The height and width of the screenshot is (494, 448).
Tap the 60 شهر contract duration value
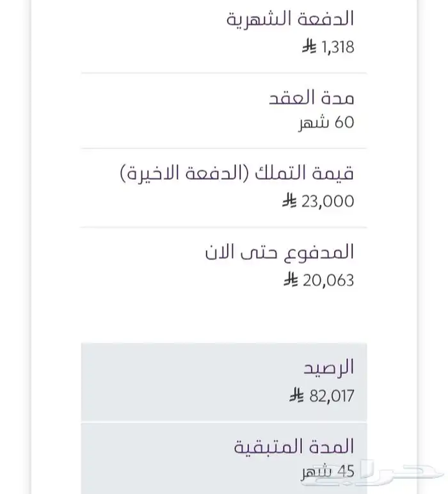tap(328, 123)
